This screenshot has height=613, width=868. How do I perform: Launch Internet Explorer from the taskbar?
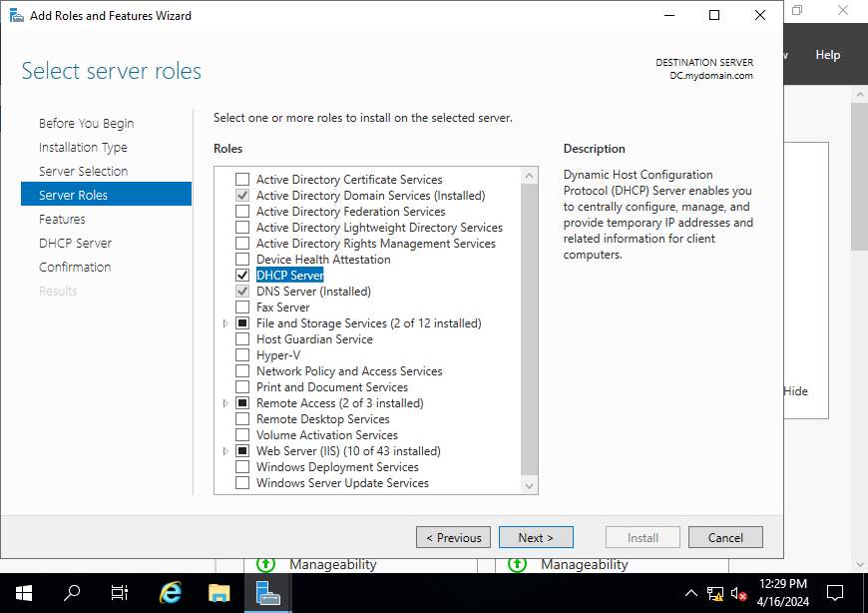(x=171, y=593)
